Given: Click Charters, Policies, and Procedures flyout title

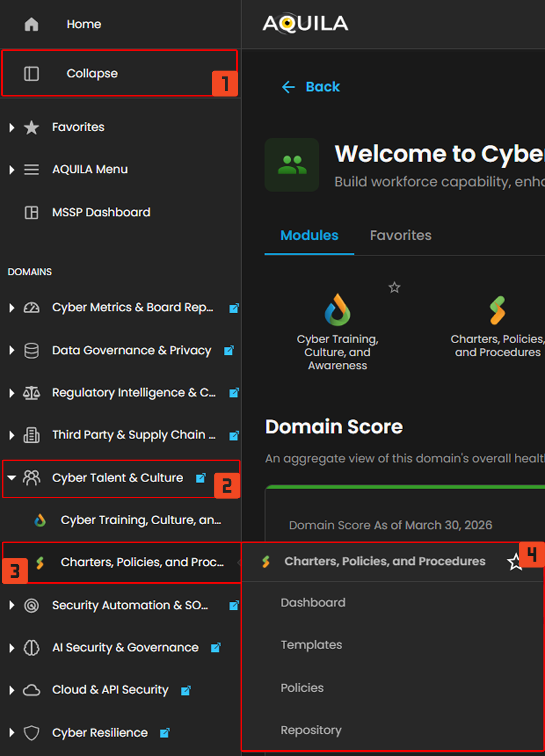Looking at the screenshot, I should (x=385, y=561).
